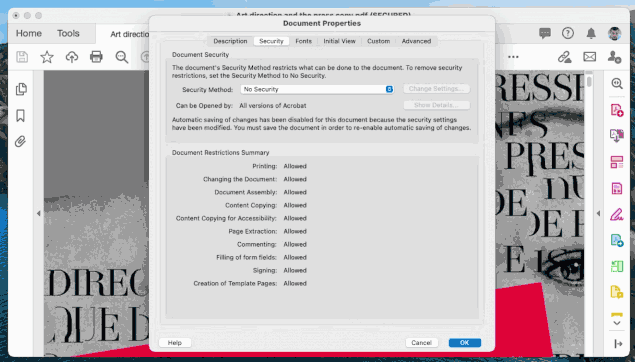Click the Cancel button
Viewport: 635px width, 362px height.
(422, 343)
